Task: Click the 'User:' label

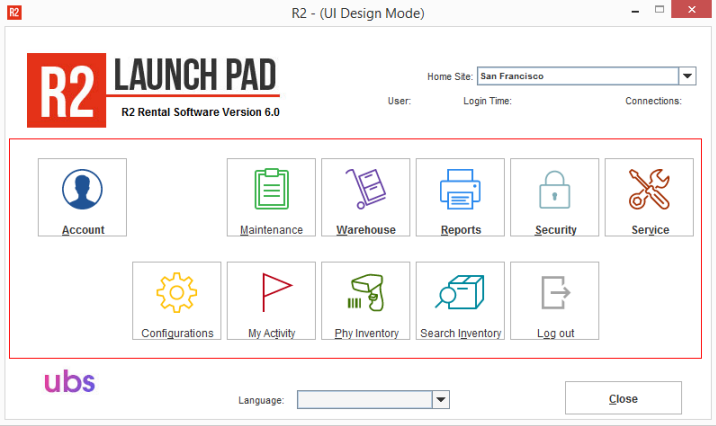Action: [x=399, y=101]
